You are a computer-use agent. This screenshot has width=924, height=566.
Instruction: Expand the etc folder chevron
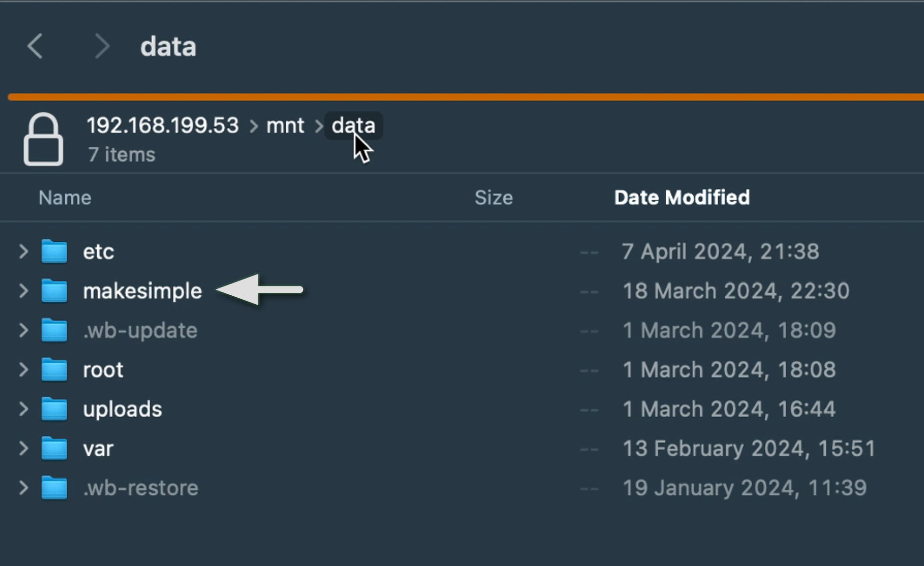click(23, 252)
